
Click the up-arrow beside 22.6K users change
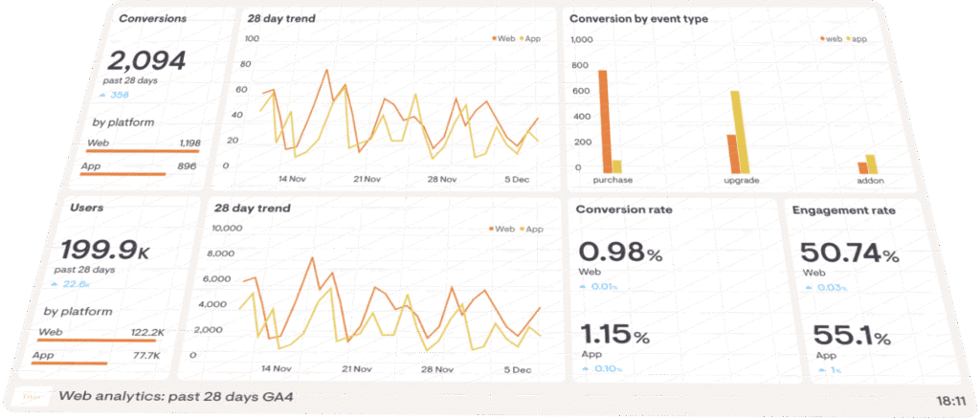coord(56,284)
